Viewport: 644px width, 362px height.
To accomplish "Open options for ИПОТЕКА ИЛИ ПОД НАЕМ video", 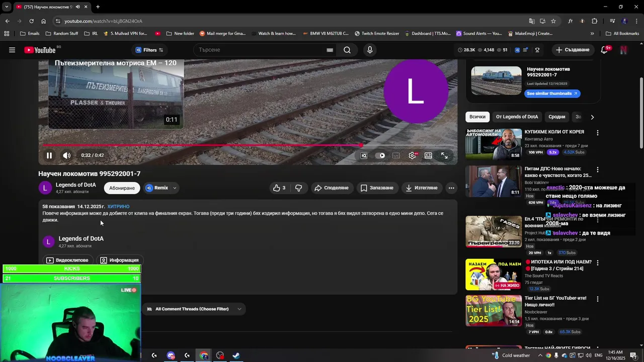I will click(598, 263).
